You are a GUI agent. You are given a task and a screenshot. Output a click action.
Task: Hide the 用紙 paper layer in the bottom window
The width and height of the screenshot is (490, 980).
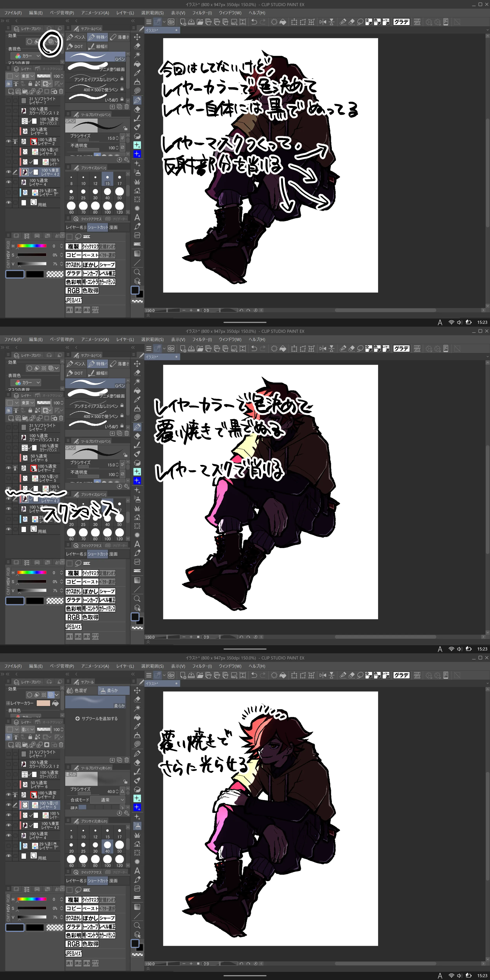click(x=8, y=856)
